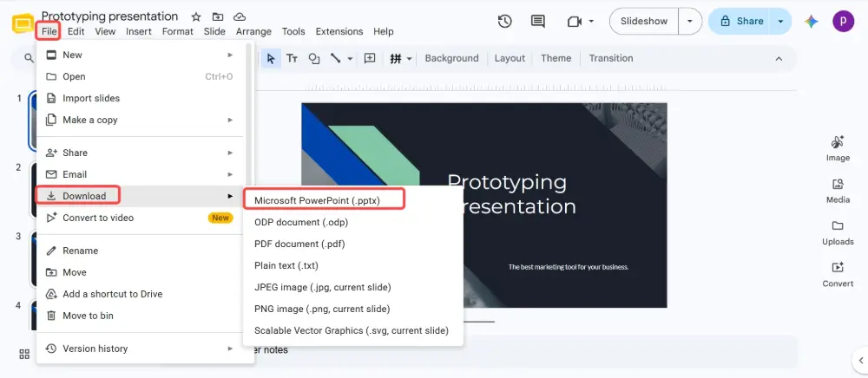Click the search menus magnifier icon

point(29,58)
